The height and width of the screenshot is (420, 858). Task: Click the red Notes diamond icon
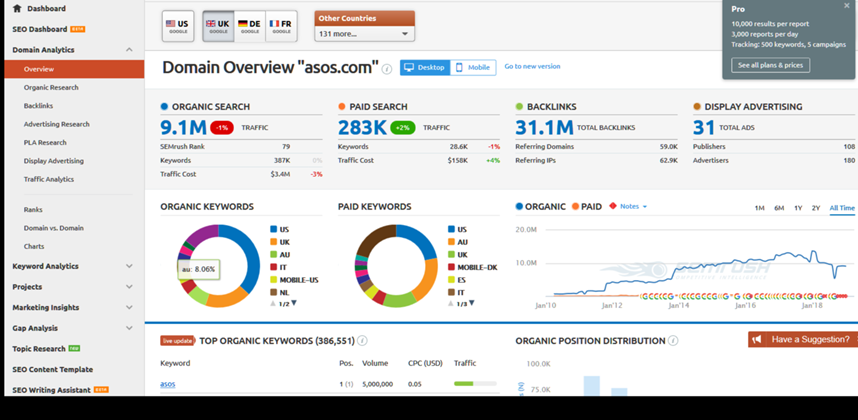613,206
